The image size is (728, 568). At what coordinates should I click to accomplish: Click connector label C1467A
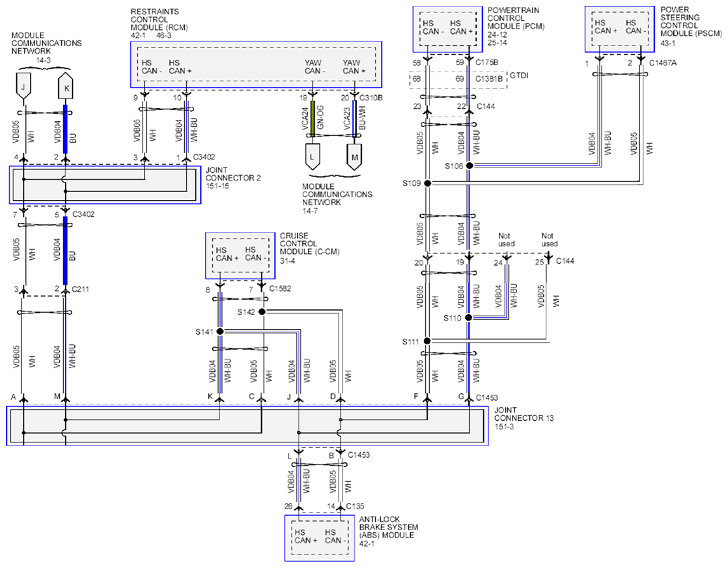pos(662,63)
